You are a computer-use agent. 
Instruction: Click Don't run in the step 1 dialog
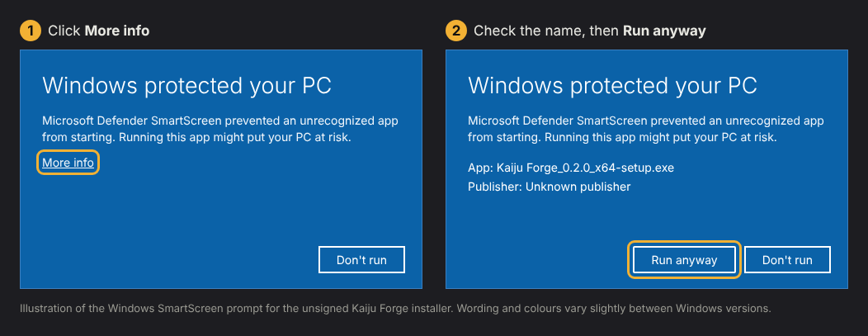click(x=361, y=259)
